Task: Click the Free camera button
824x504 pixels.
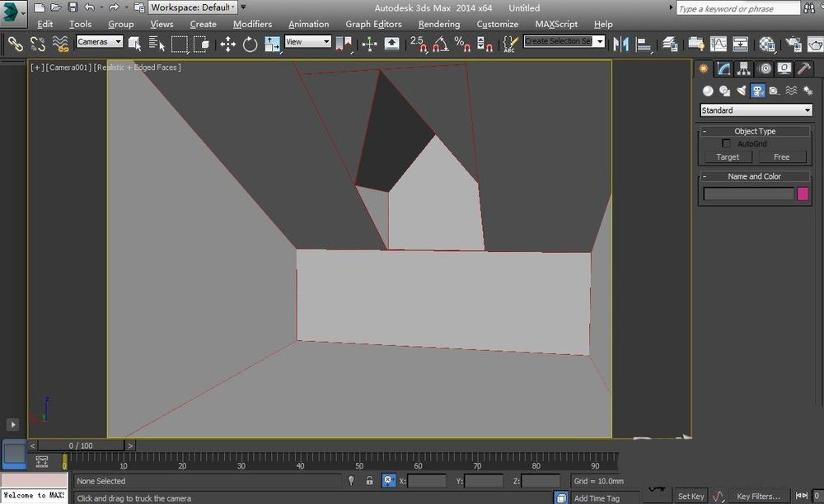Action: tap(781, 156)
